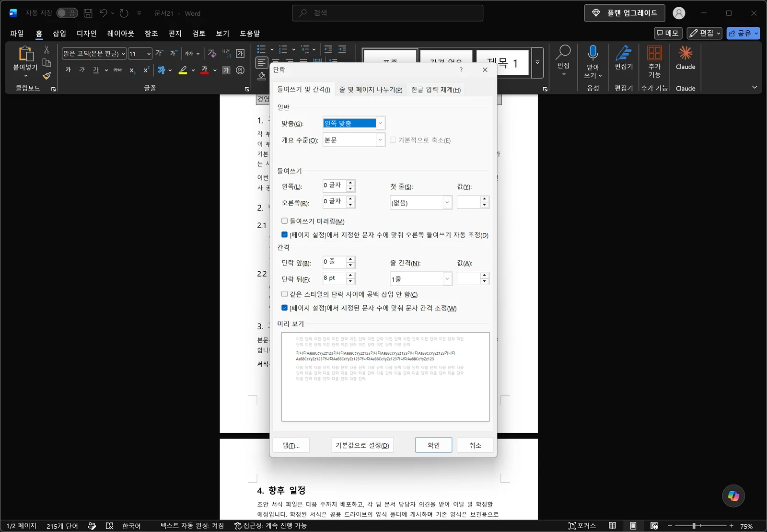Click the left indent value field

pyautogui.click(x=335, y=185)
